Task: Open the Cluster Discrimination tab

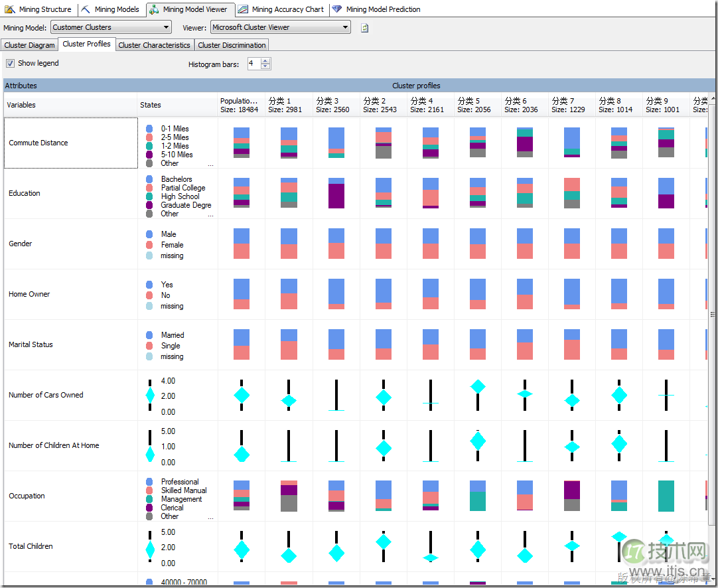Action: (x=232, y=45)
